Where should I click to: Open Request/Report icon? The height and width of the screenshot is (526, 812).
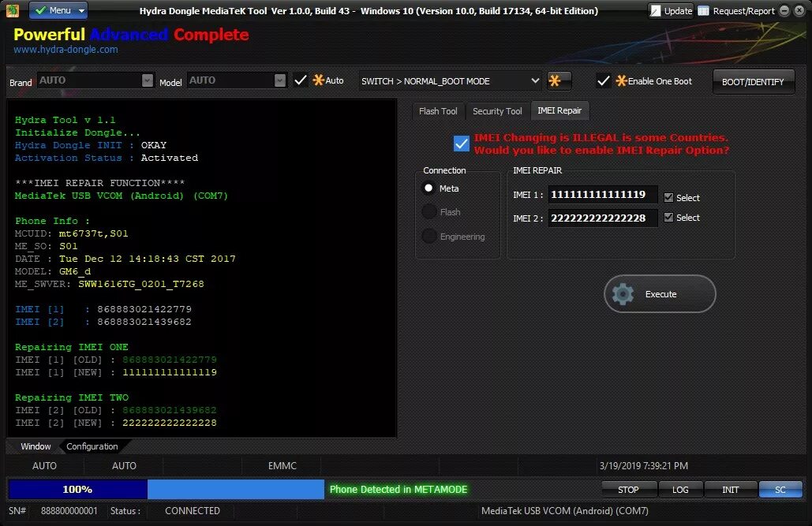[703, 11]
